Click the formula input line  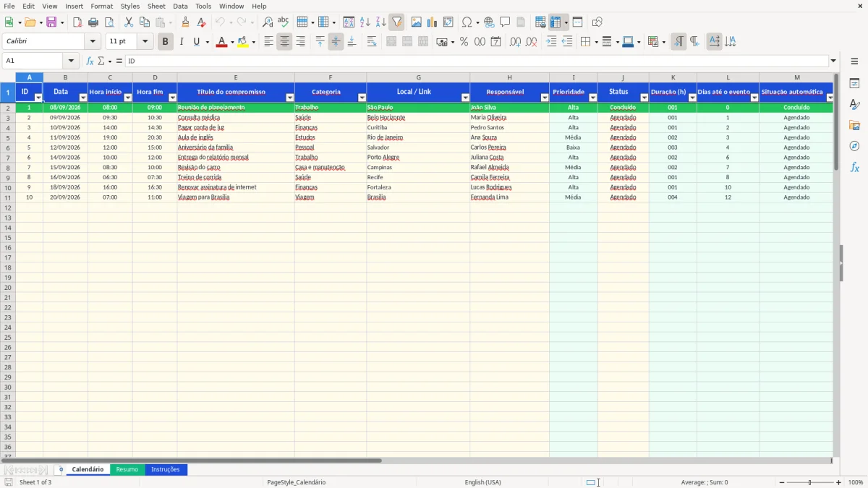pyautogui.click(x=477, y=61)
